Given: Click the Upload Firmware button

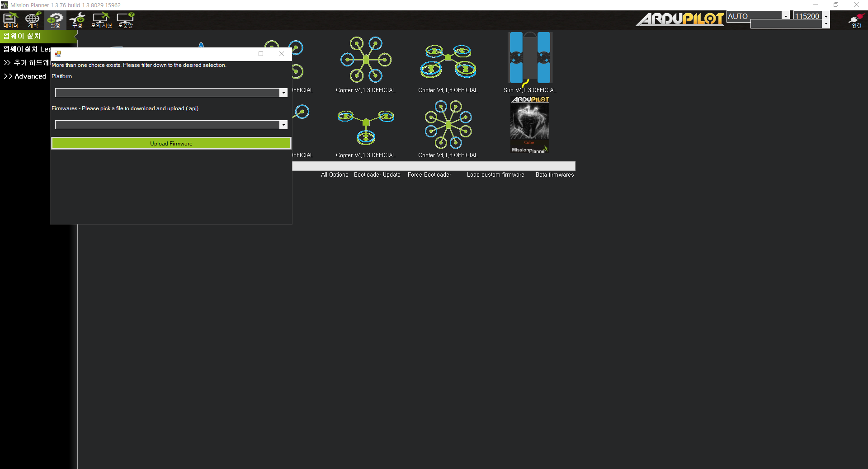Looking at the screenshot, I should pyautogui.click(x=171, y=143).
